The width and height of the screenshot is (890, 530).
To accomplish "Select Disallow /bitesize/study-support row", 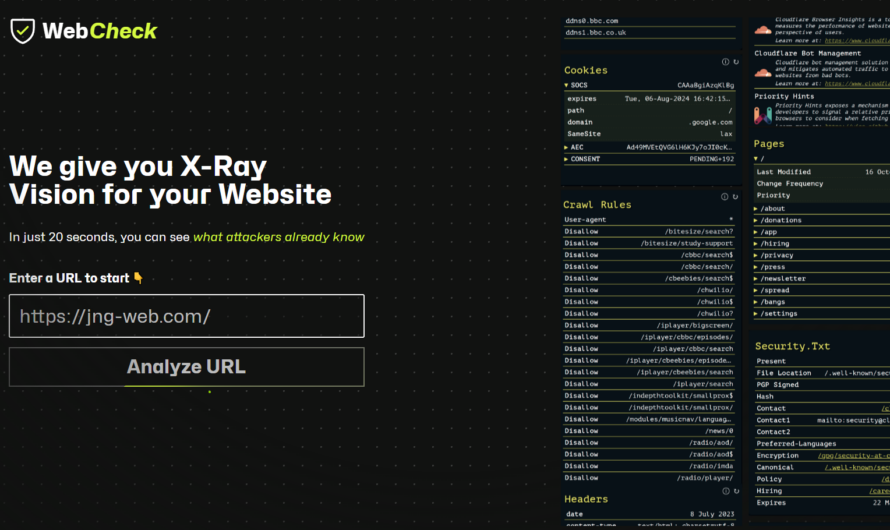I will click(649, 243).
